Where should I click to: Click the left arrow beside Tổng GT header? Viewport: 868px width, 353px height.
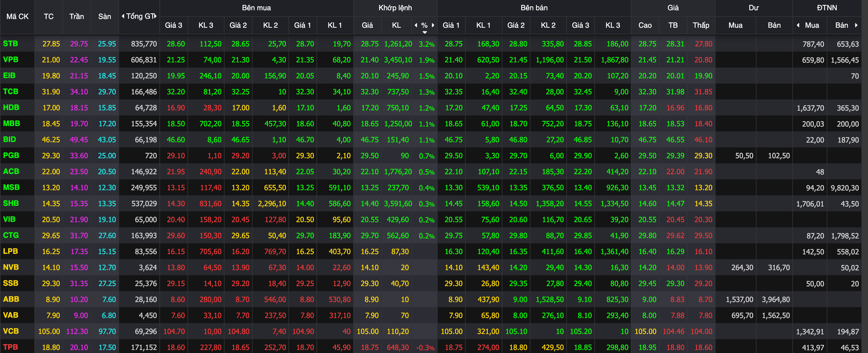[123, 16]
